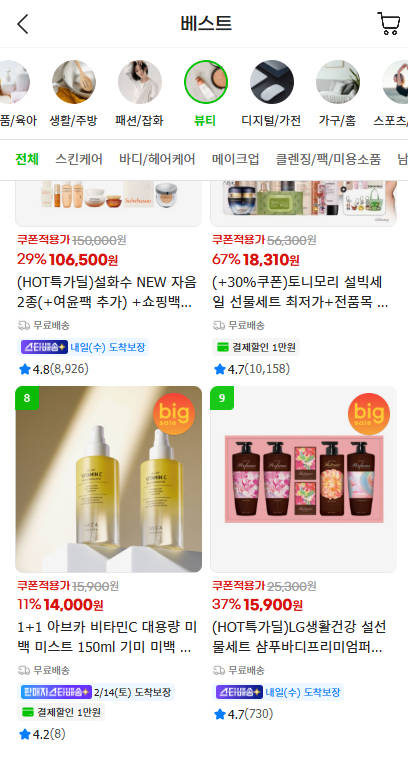Open the 디지털/가전 category icon
Image resolution: width=408 pixels, height=761 pixels.
pyautogui.click(x=272, y=82)
